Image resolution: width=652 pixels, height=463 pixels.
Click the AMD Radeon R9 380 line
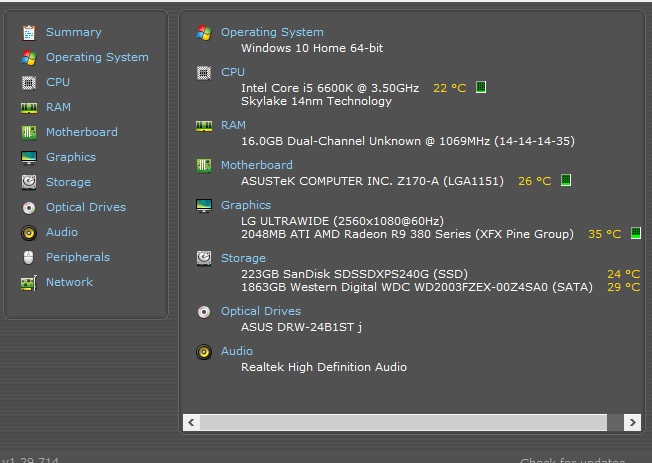coord(408,234)
